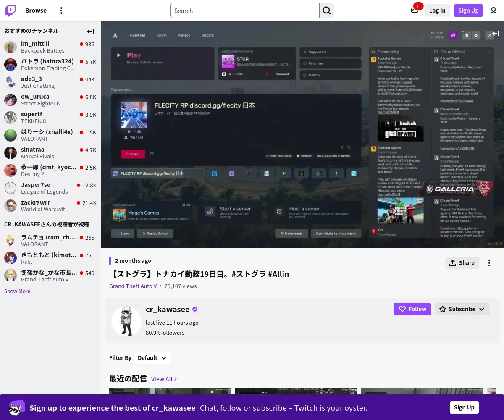
Task: Select the im_mittiii channel name
Action: coord(35,44)
